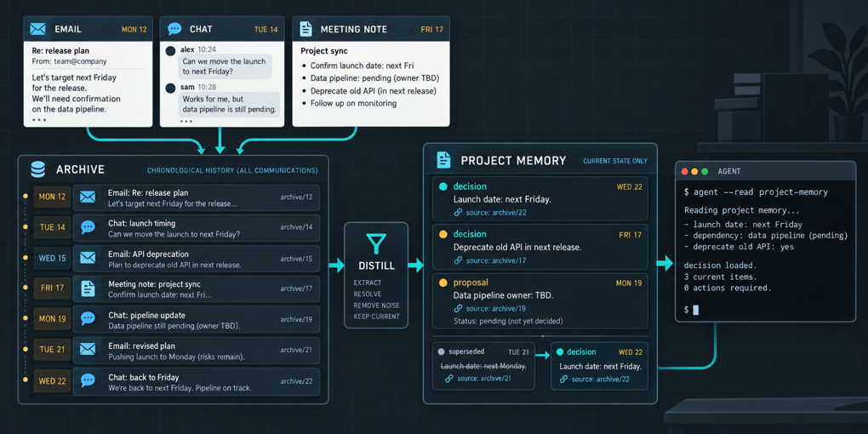Select TUE 14 date badge in archive timeline

pos(53,227)
